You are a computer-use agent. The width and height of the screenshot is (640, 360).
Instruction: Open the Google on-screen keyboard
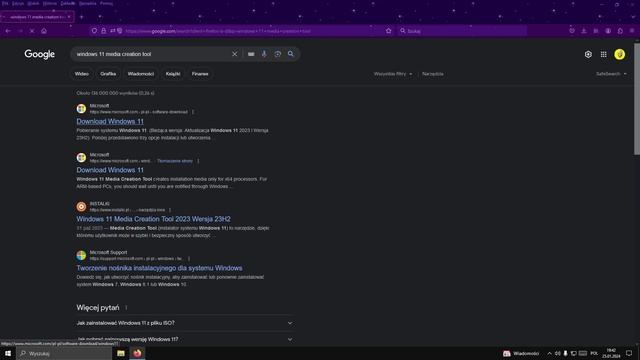click(x=251, y=54)
